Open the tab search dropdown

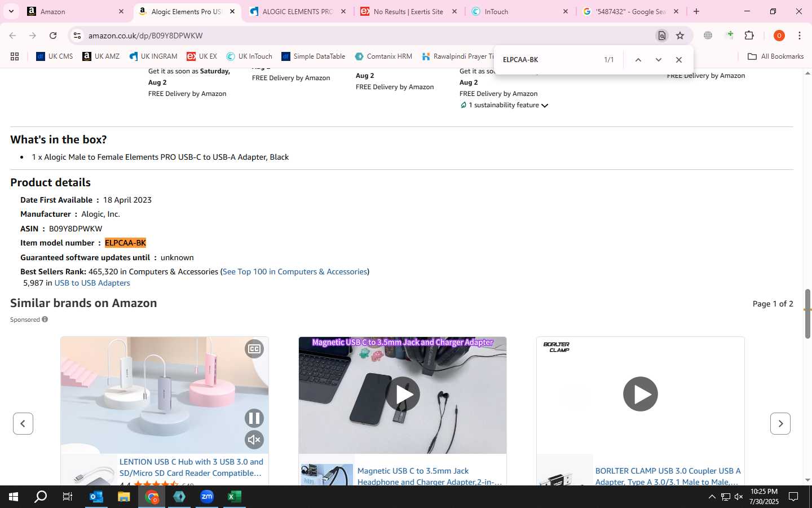(x=11, y=11)
